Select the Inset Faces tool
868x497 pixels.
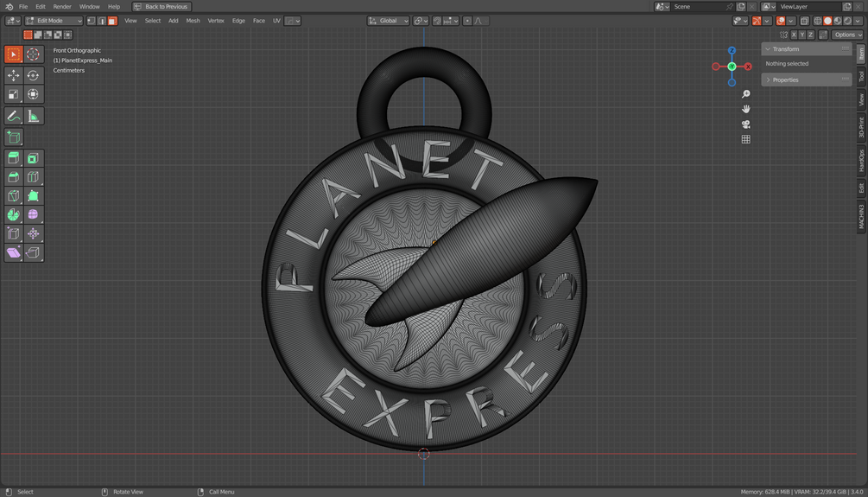click(x=33, y=158)
